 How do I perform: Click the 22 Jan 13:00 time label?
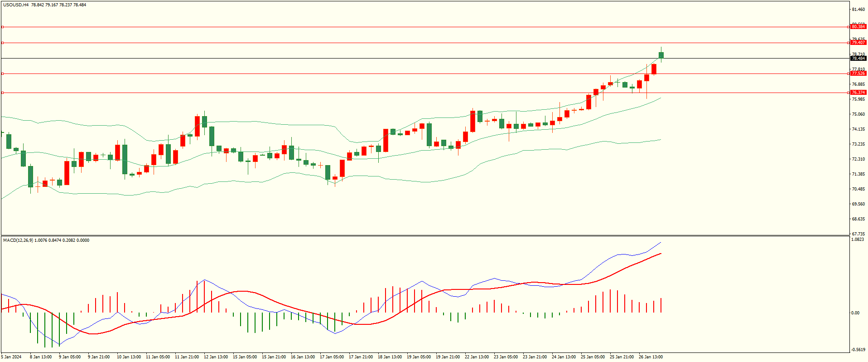pos(477,357)
